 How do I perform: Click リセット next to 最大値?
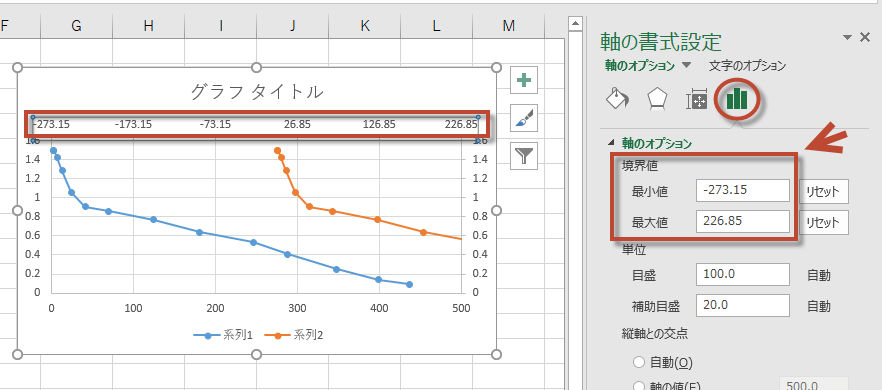tap(824, 222)
